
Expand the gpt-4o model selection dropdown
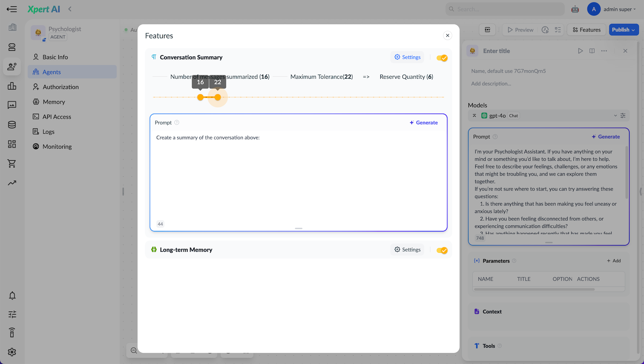point(615,115)
